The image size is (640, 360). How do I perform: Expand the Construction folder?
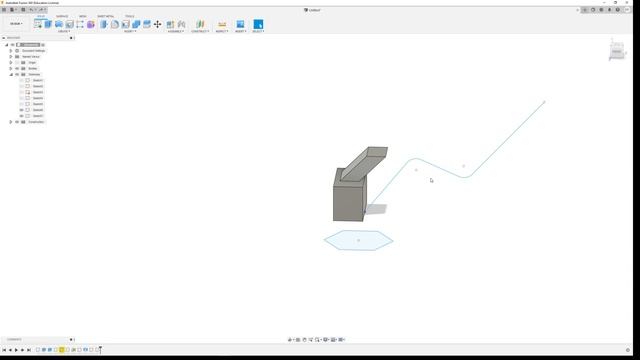point(11,122)
